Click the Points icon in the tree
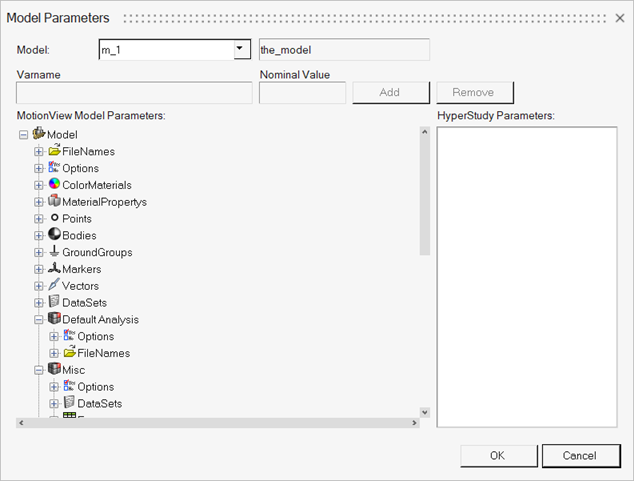 pyautogui.click(x=54, y=218)
